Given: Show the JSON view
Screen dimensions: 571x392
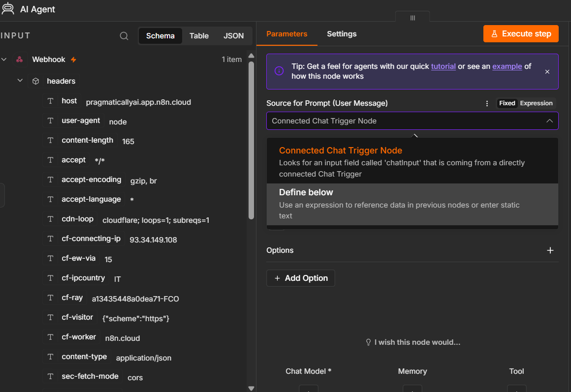Looking at the screenshot, I should point(233,36).
